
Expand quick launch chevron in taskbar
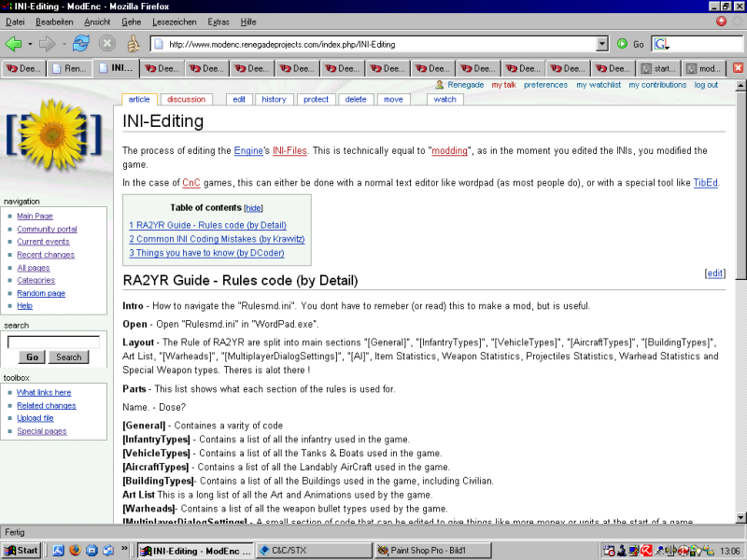coord(124,548)
